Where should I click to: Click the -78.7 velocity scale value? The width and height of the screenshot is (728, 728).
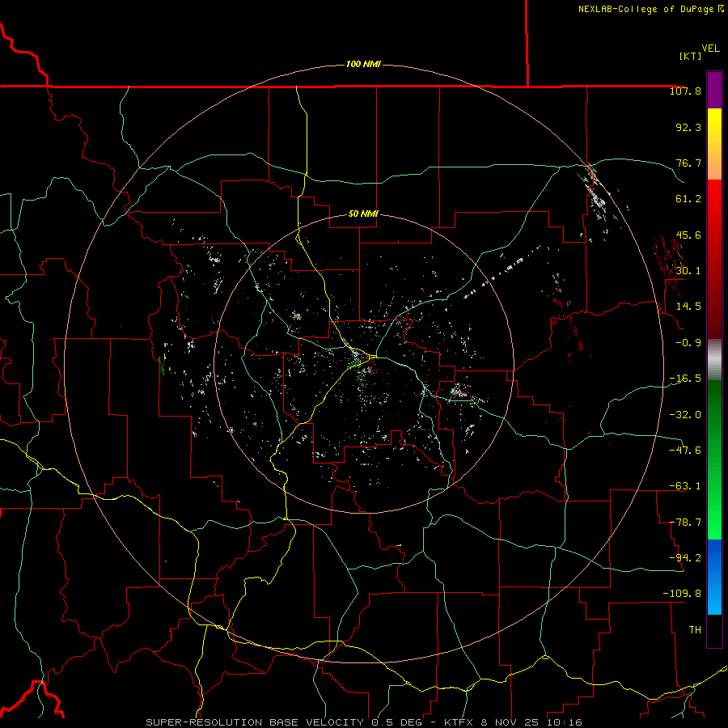(x=685, y=523)
